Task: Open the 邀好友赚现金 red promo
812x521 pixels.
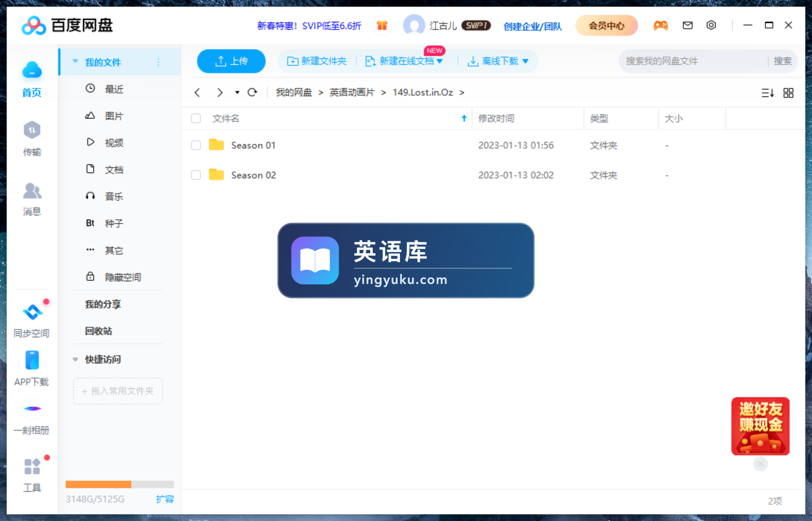Action: (x=760, y=426)
